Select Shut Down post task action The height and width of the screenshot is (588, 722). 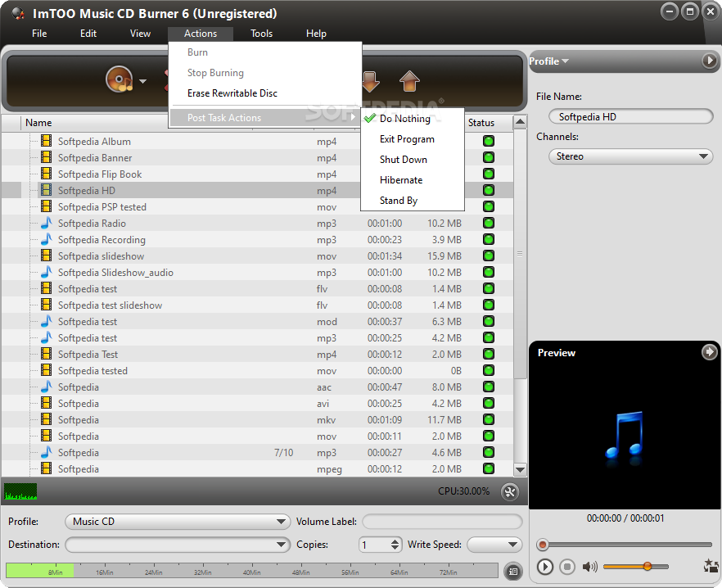click(412, 160)
